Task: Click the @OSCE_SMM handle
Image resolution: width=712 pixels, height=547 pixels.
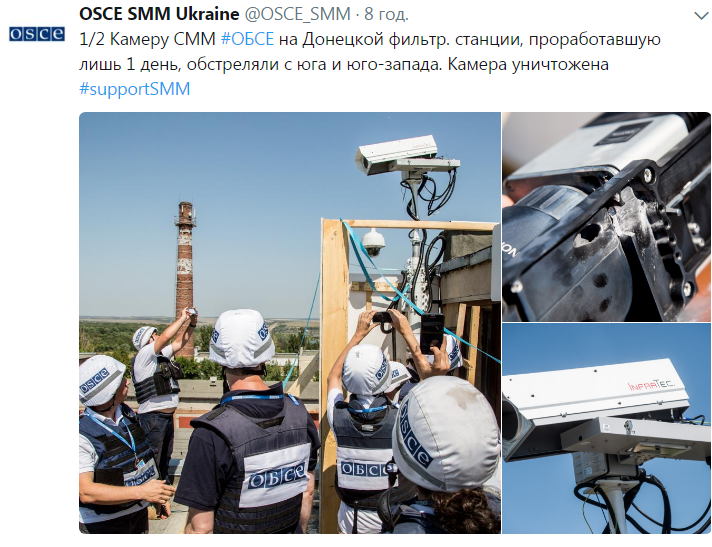Action: tap(298, 14)
